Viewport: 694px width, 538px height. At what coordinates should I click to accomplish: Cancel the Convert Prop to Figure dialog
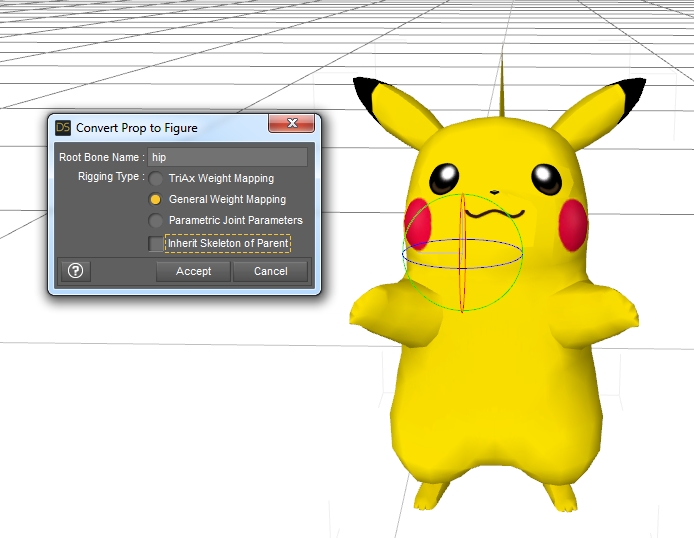tap(270, 271)
